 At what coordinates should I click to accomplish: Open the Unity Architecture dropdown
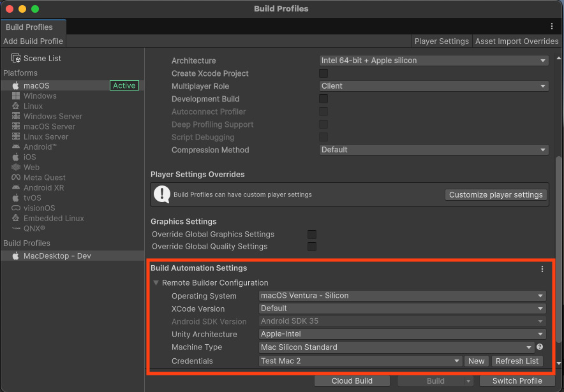tap(402, 334)
